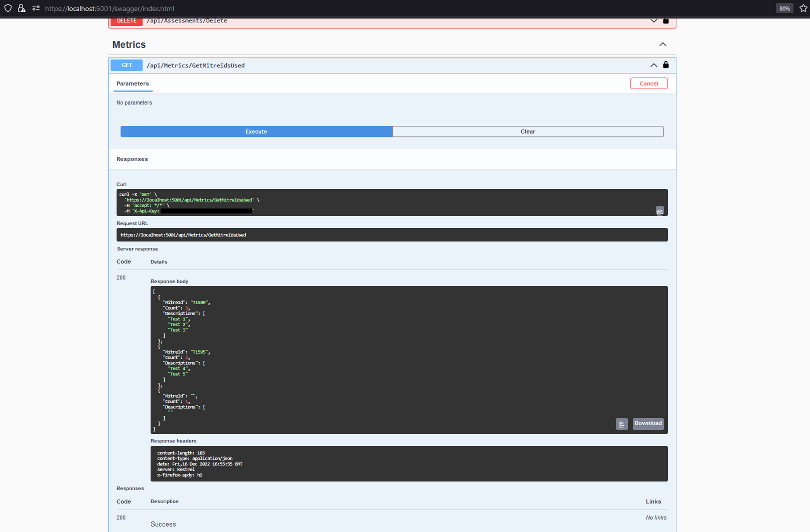This screenshot has height=532, width=810.
Task: Open site permissions icon in the address bar
Action: 35,8
